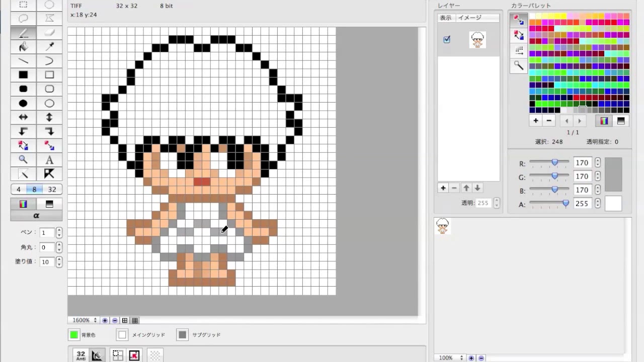This screenshot has width=644, height=362.
Task: Flip the image horizontally
Action: click(x=23, y=117)
